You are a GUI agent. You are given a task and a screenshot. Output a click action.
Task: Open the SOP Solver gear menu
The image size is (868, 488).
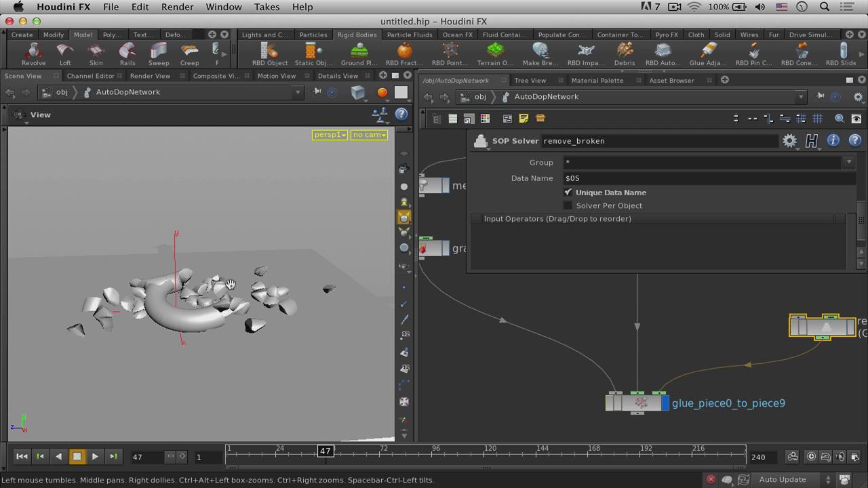[x=789, y=141]
